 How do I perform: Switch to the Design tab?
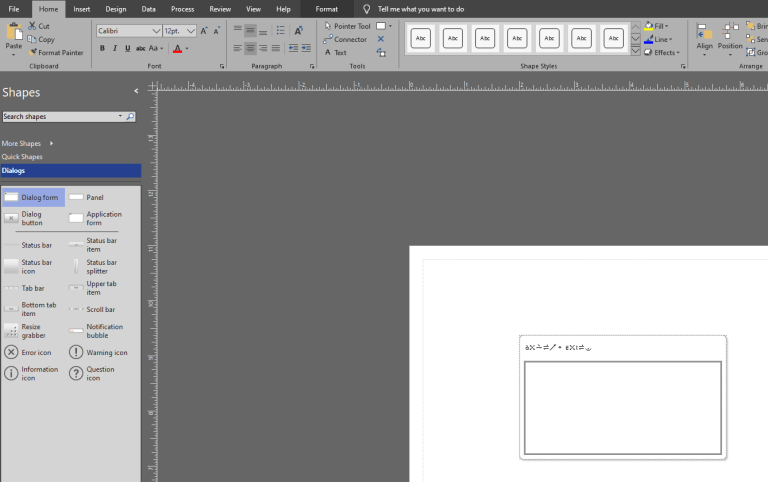coord(116,9)
